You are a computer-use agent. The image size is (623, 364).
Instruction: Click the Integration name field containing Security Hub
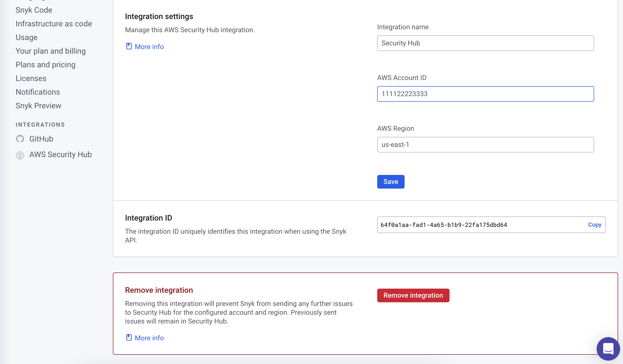tap(485, 43)
